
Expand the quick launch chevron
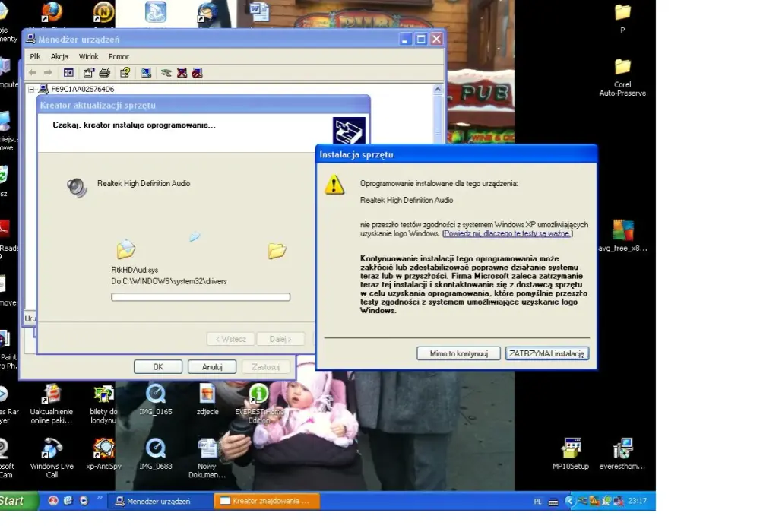pyautogui.click(x=100, y=498)
